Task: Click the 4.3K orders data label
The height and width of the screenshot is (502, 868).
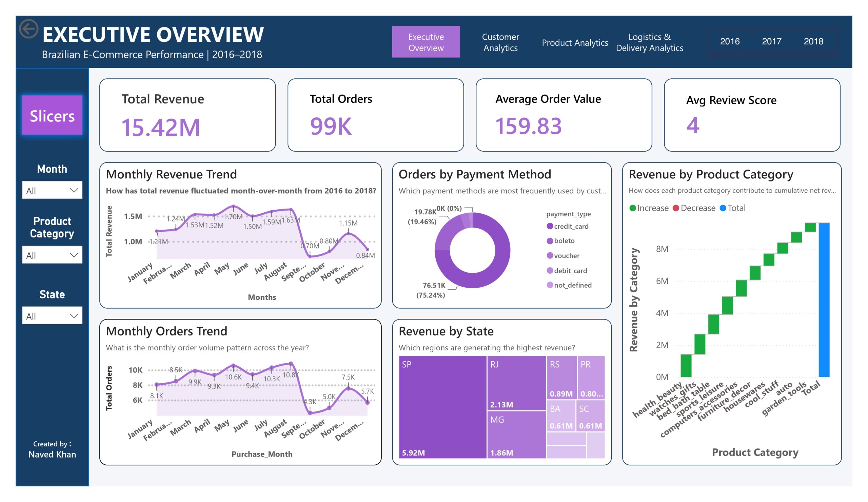Action: 310,401
